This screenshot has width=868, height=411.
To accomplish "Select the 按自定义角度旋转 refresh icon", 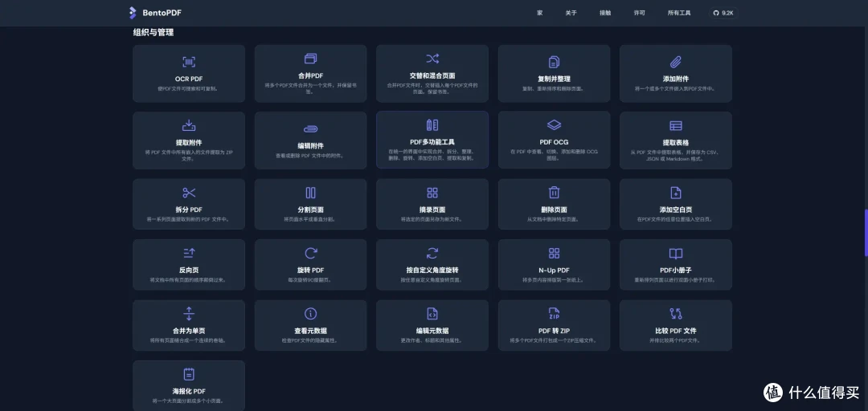I will (x=432, y=254).
